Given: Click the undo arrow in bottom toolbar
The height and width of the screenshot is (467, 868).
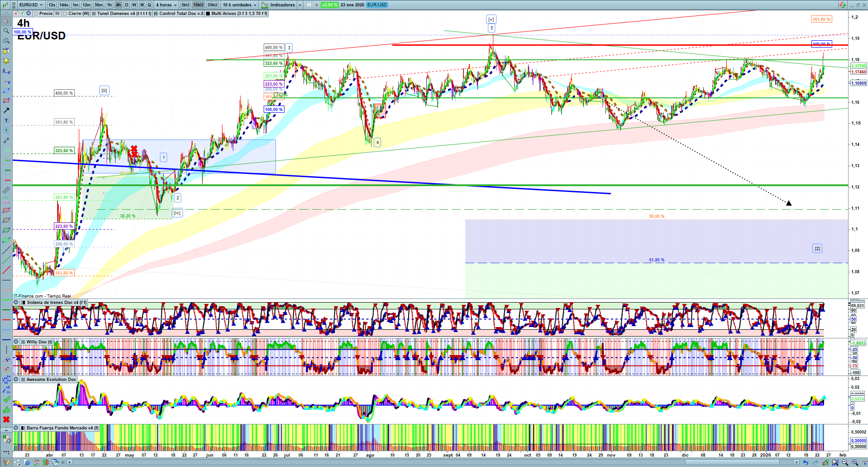Looking at the screenshot, I should pyautogui.click(x=805, y=462).
